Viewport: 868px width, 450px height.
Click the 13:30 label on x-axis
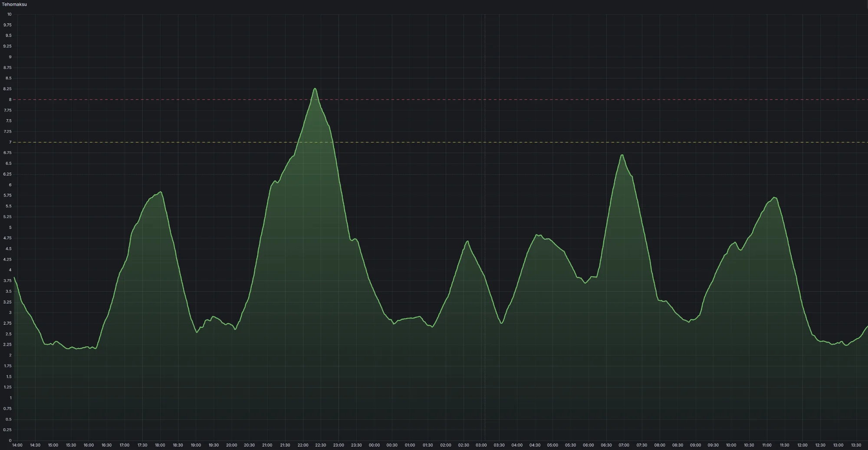[x=856, y=445]
